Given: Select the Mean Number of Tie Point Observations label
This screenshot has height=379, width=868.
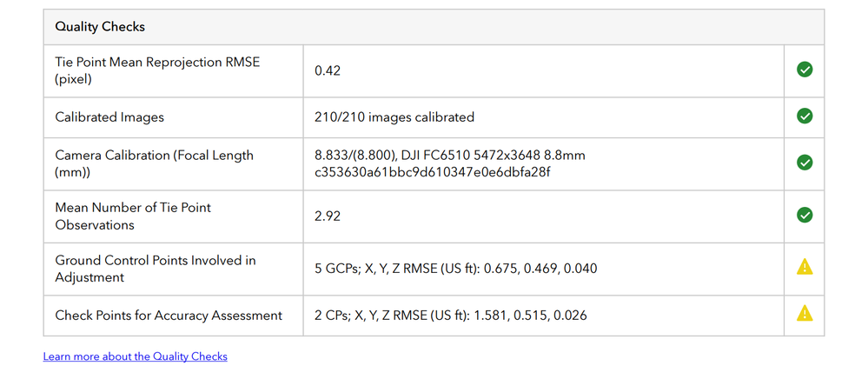Looking at the screenshot, I should pyautogui.click(x=133, y=216).
